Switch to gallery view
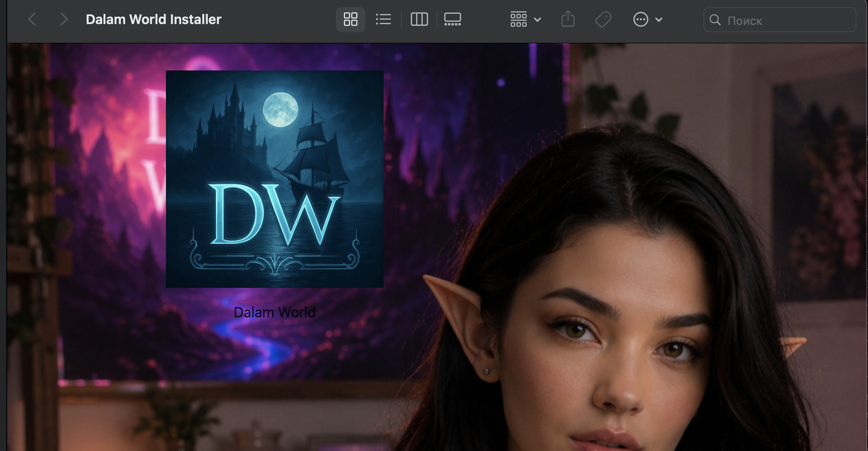Image resolution: width=868 pixels, height=451 pixels. point(453,19)
